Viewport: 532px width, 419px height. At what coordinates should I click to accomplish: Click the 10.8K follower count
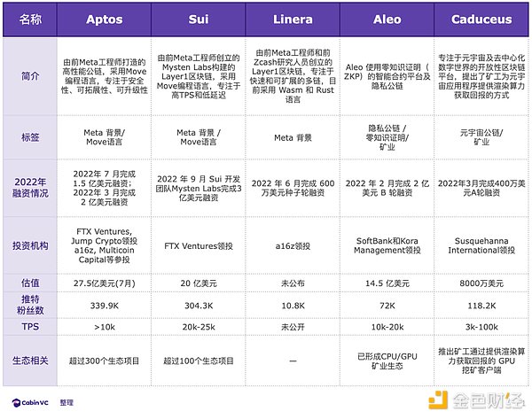[x=293, y=306]
